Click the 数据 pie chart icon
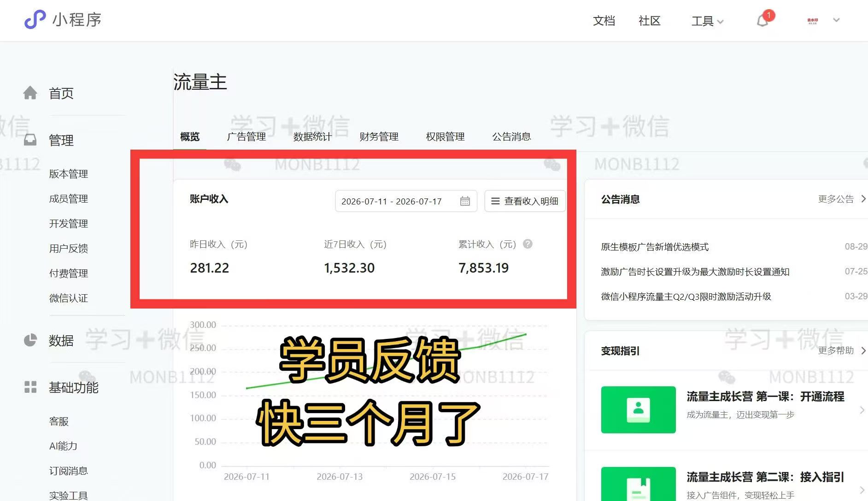The height and width of the screenshot is (501, 868). pyautogui.click(x=30, y=340)
